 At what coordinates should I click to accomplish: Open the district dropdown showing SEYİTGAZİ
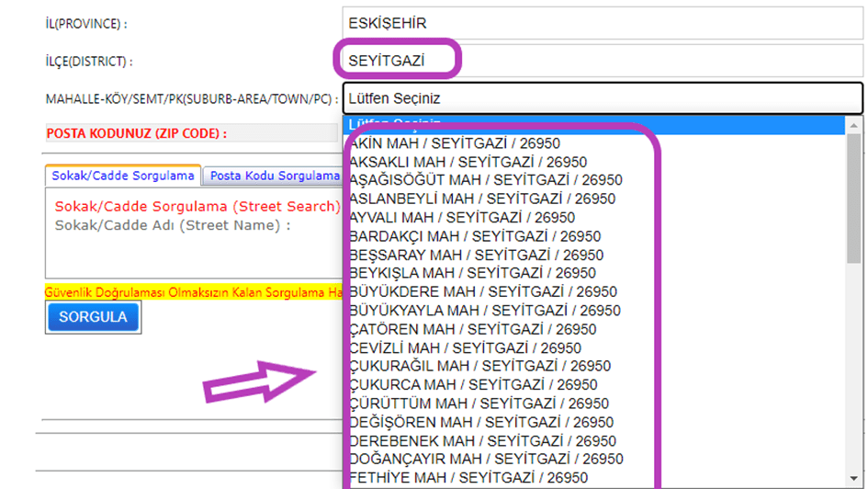[x=602, y=62]
